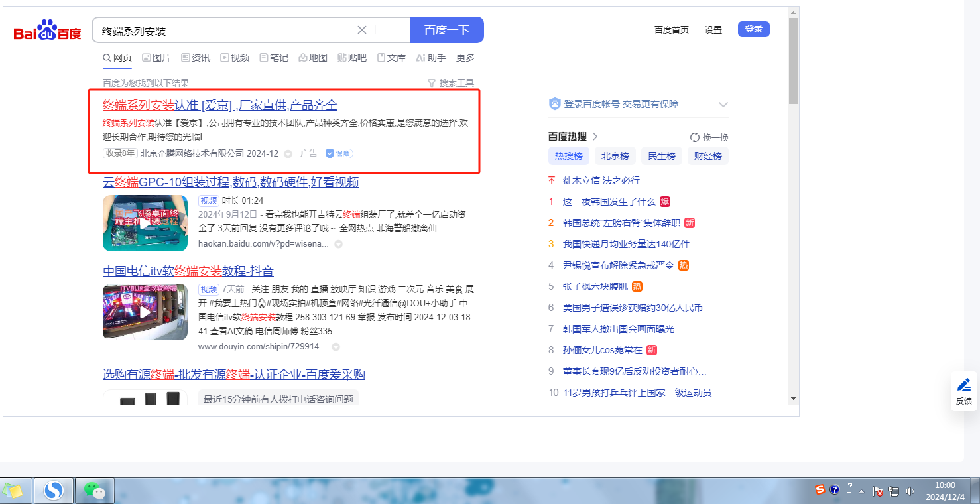The height and width of the screenshot is (504, 980).
Task: Expand 百度热搜 with its arrow
Action: coord(595,137)
